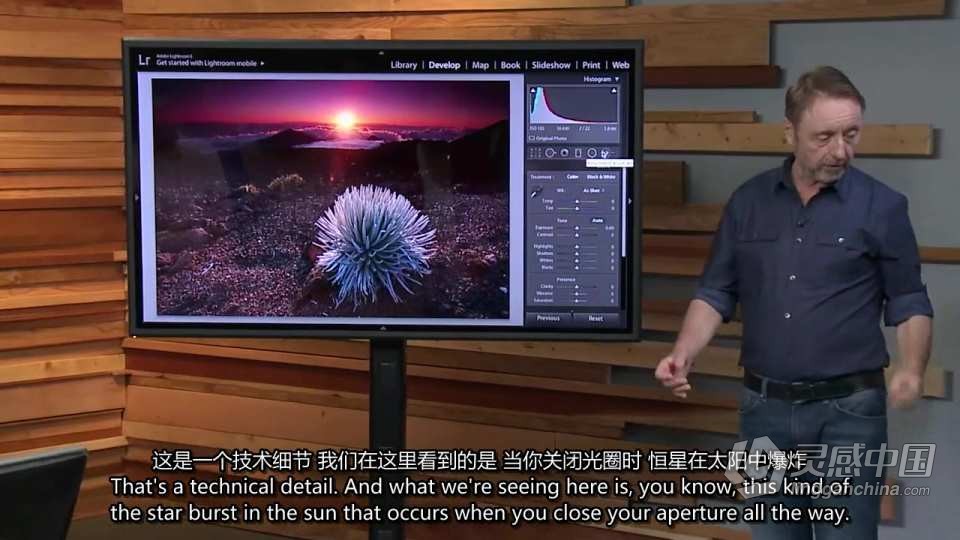Viewport: 960px width, 540px height.
Task: Select the Crop Overlay tool
Action: (535, 153)
